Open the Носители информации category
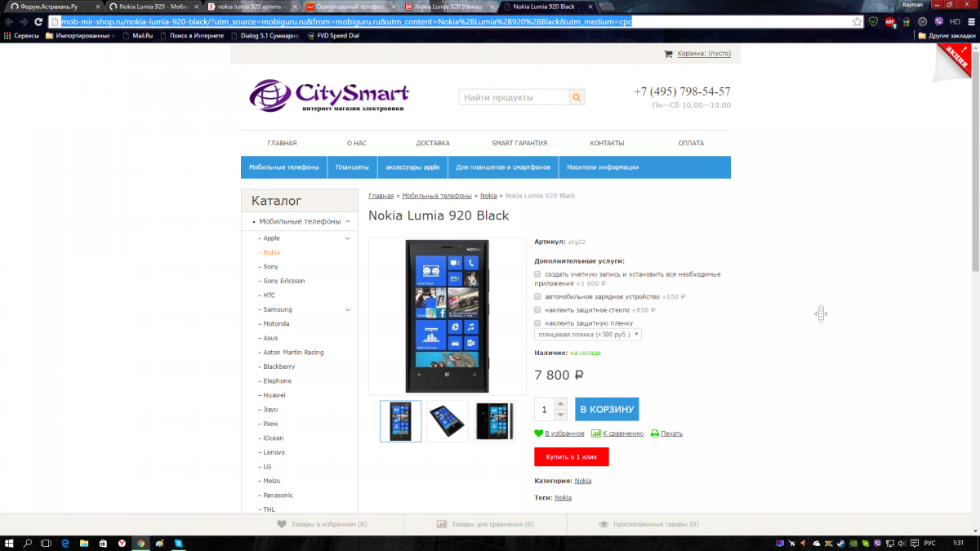The height and width of the screenshot is (551, 980). pyautogui.click(x=603, y=167)
